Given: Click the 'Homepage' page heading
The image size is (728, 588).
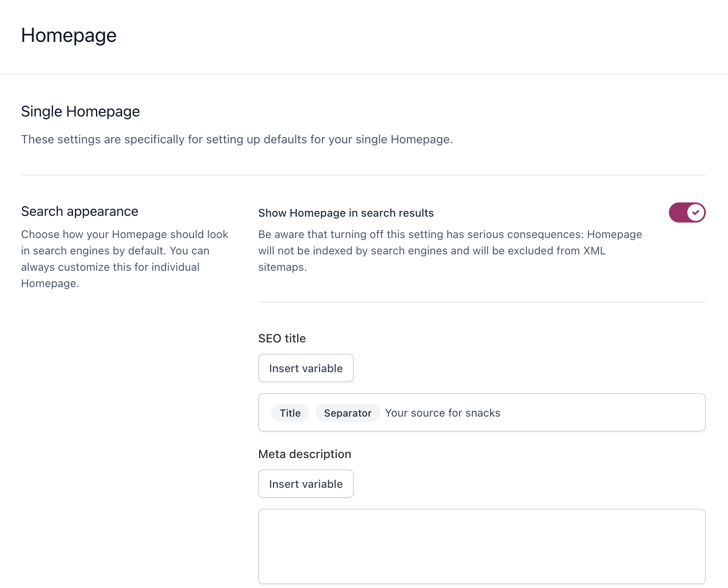Looking at the screenshot, I should tap(69, 35).
